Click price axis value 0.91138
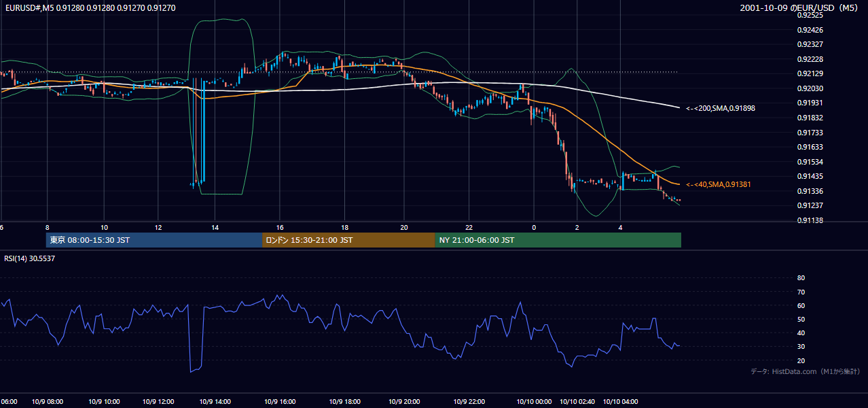The height and width of the screenshot is (408, 868). coord(811,220)
